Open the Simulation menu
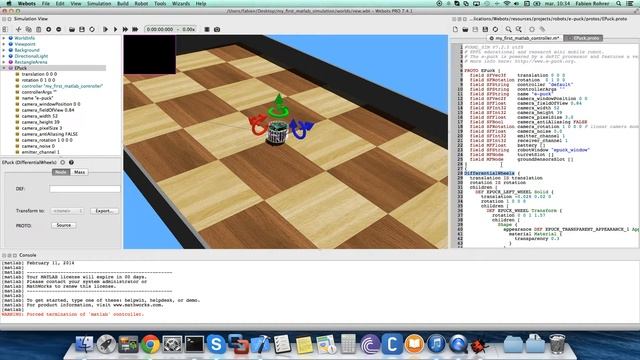The height and width of the screenshot is (360, 640). (x=99, y=4)
